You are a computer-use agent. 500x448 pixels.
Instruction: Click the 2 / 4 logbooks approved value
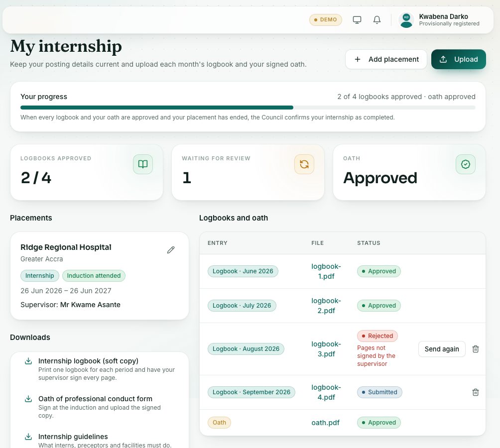click(36, 178)
